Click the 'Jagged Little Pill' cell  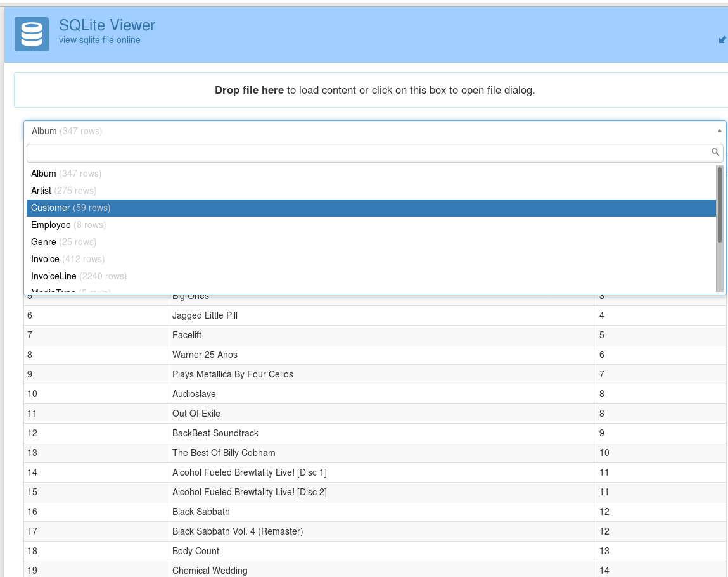point(382,315)
